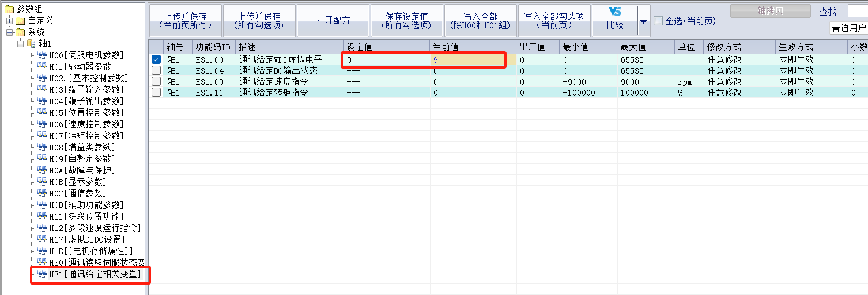The width and height of the screenshot is (868, 295).
Task: Click the VS 比较 compare icon
Action: pyautogui.click(x=615, y=12)
